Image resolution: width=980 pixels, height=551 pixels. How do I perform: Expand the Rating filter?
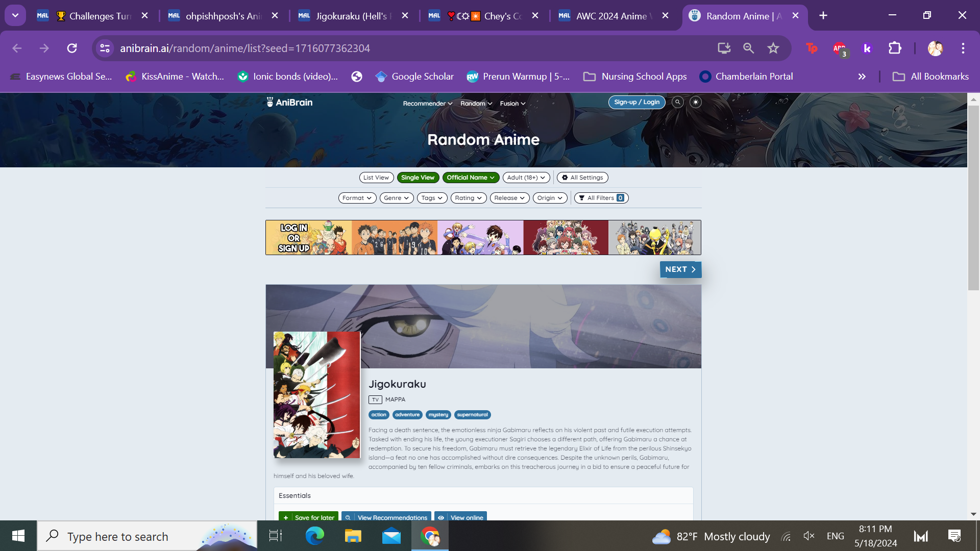[x=469, y=198]
